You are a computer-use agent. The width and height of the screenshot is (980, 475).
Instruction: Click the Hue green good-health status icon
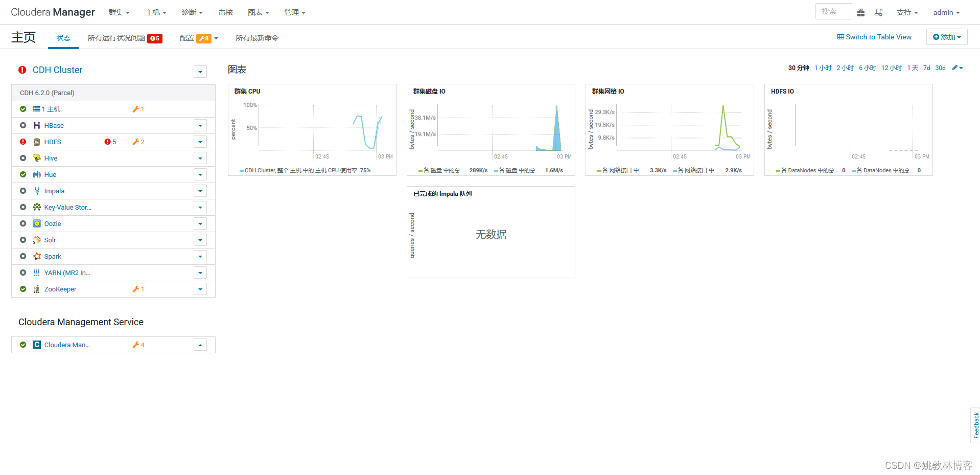[23, 174]
